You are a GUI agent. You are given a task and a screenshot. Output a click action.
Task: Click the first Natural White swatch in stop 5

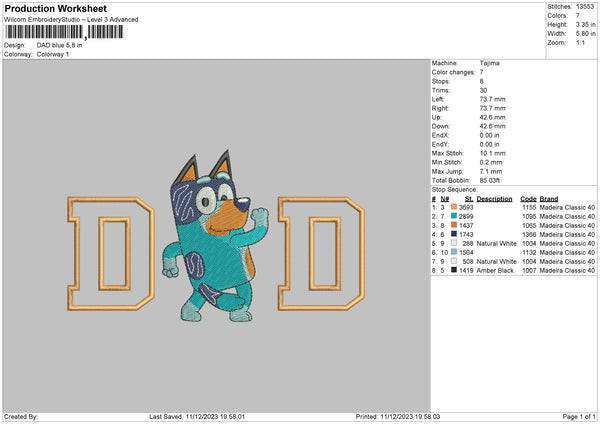point(454,243)
